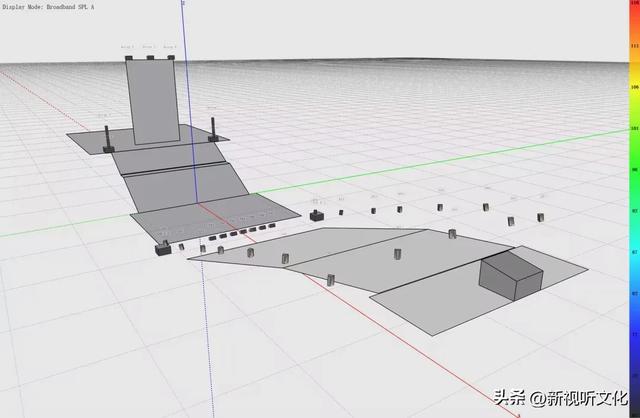Select the lone speaker beside the red axis line
640x418 pixels.
(x=331, y=280)
